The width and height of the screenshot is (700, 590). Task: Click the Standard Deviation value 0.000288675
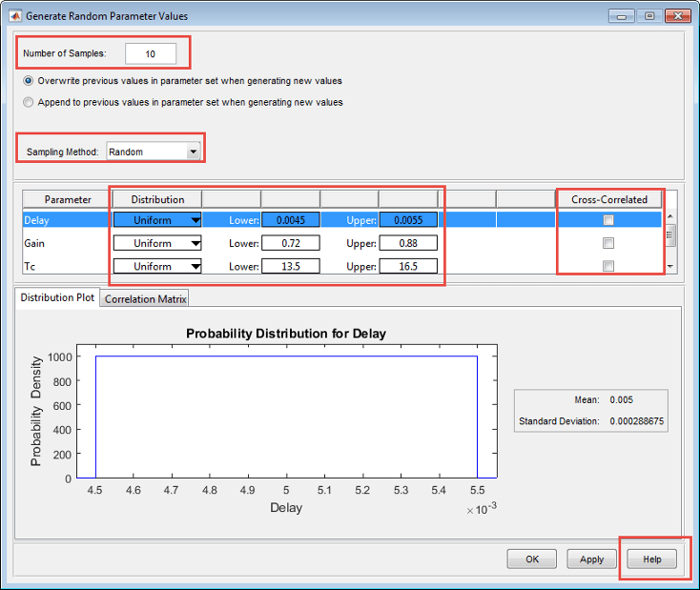click(637, 421)
